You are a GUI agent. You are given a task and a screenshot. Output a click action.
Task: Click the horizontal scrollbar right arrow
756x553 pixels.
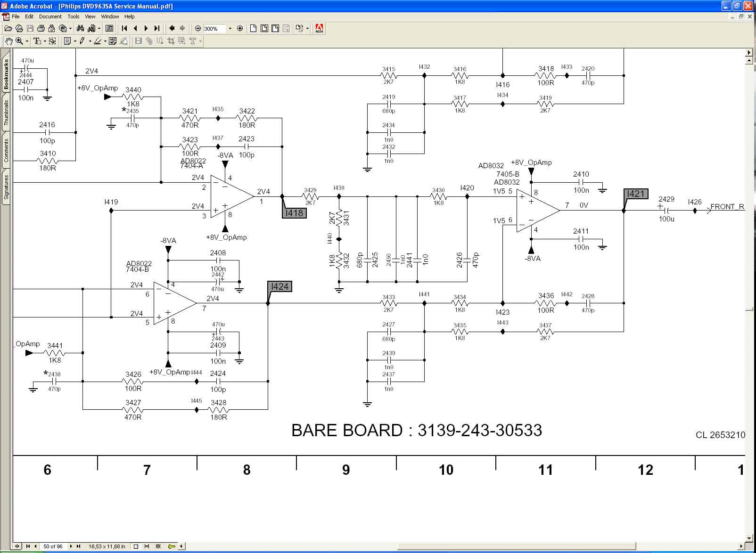tap(741, 546)
